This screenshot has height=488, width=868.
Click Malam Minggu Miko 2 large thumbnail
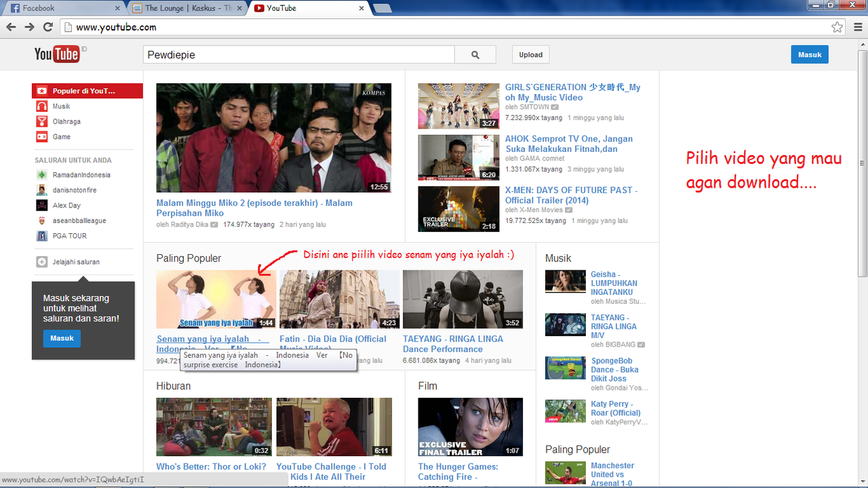[274, 138]
